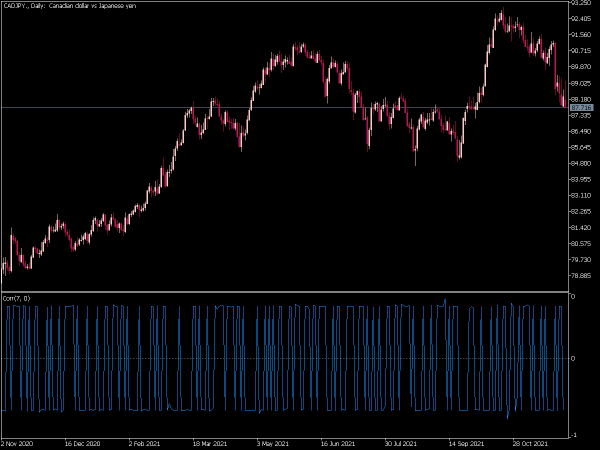Click the 85.645 price level label

point(581,148)
